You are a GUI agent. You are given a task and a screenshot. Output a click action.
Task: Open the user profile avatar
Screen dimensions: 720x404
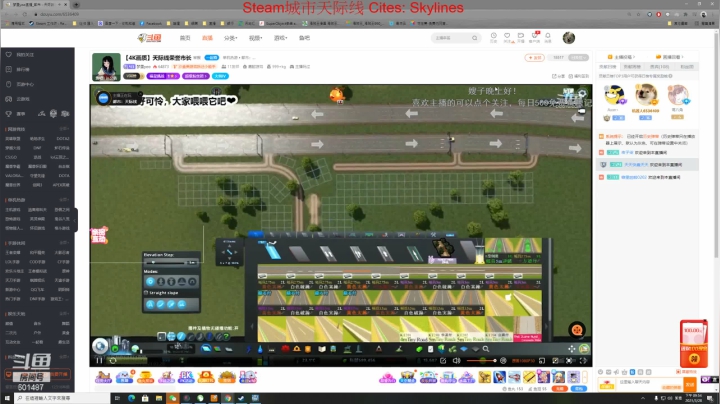568,38
